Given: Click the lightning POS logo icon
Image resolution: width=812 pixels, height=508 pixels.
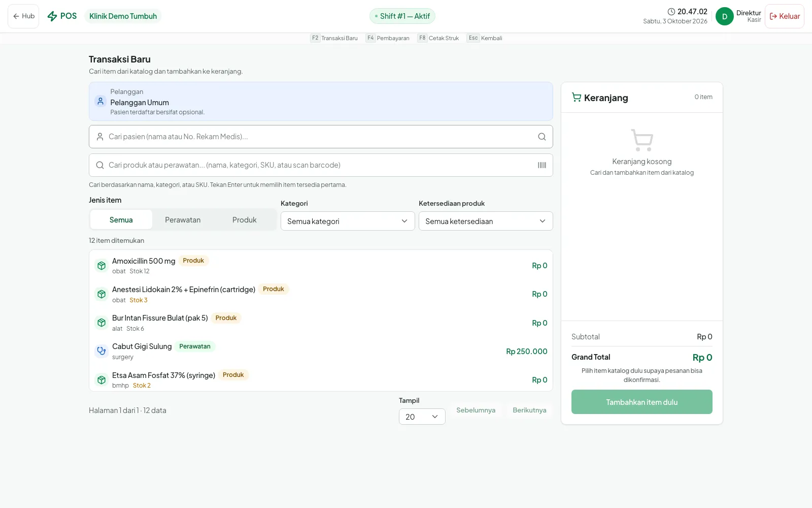Looking at the screenshot, I should click(52, 16).
